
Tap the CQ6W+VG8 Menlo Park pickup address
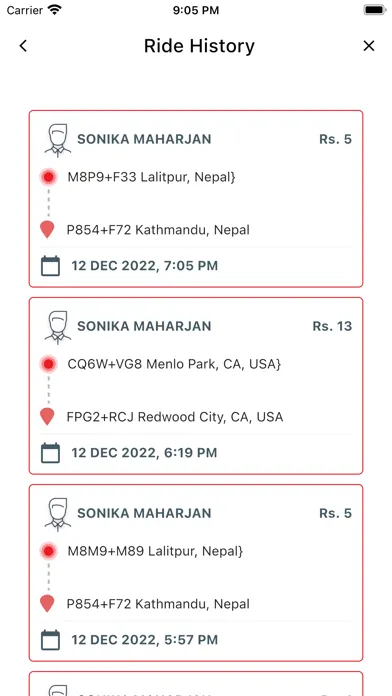[x=174, y=364]
